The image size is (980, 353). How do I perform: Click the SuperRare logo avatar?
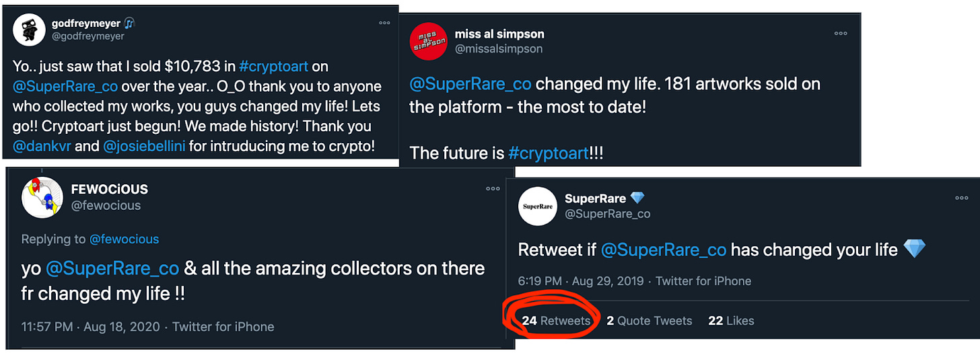click(537, 206)
